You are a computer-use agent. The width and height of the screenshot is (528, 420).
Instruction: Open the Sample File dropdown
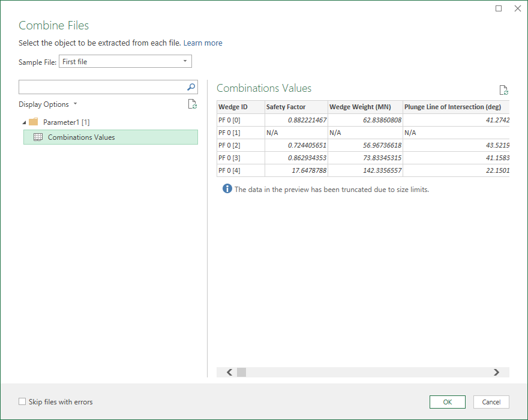click(x=185, y=61)
